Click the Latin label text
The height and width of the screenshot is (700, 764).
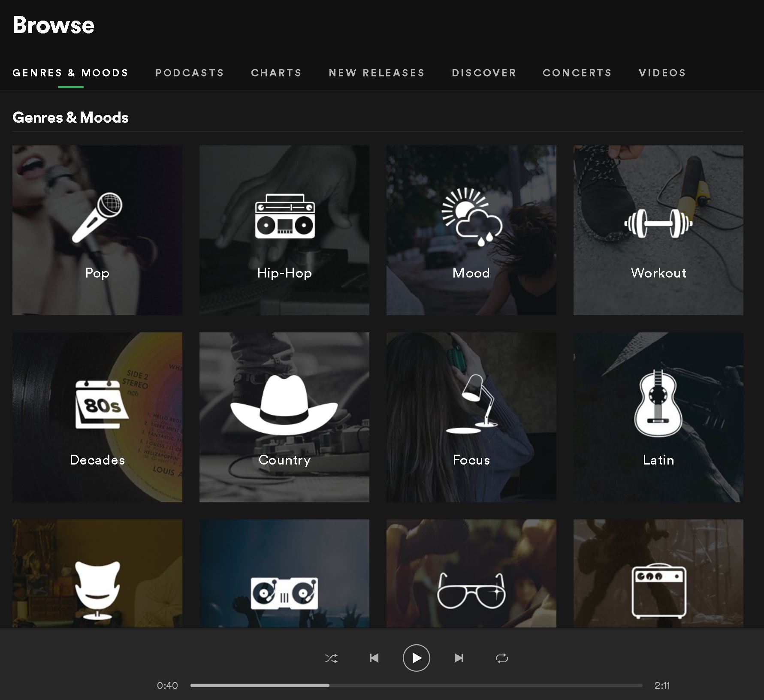tap(658, 460)
